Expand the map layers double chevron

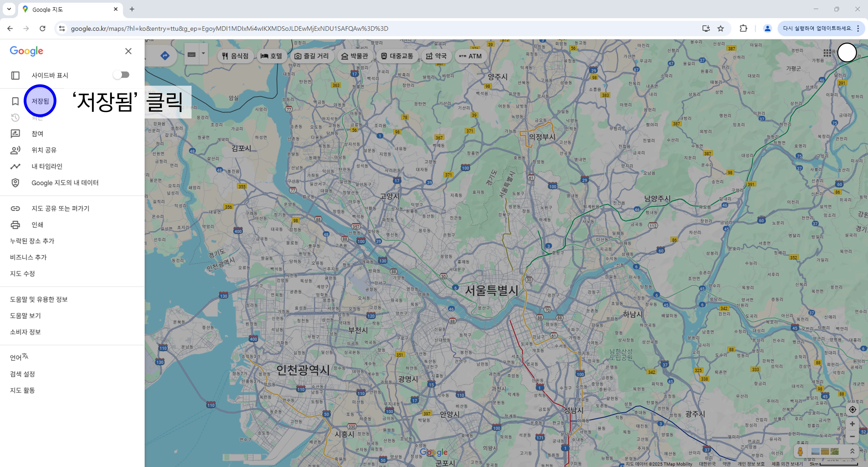coord(852,451)
